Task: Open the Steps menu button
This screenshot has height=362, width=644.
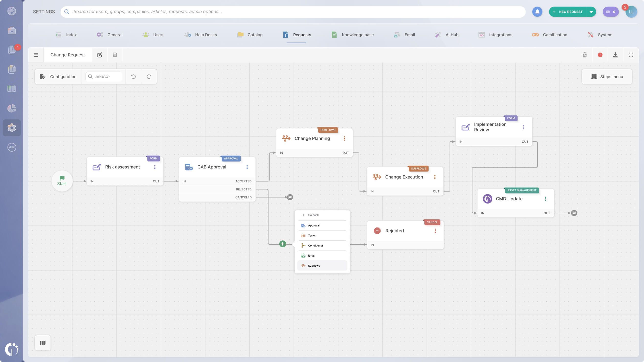Action: 607,77
